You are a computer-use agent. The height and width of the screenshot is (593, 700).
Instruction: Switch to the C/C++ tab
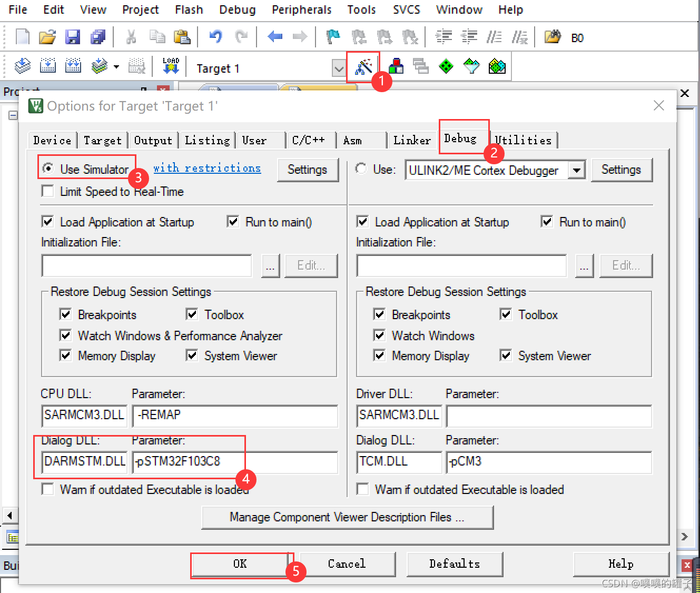[x=310, y=140]
